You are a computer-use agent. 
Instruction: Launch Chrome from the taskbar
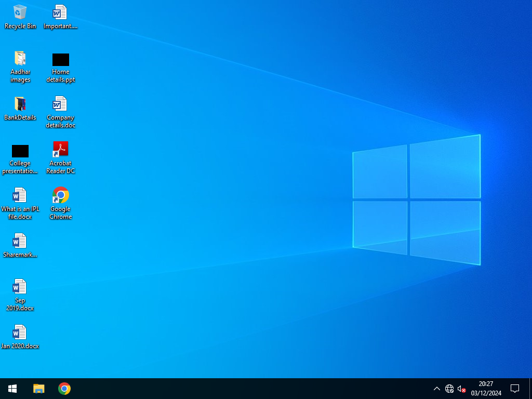(x=64, y=389)
